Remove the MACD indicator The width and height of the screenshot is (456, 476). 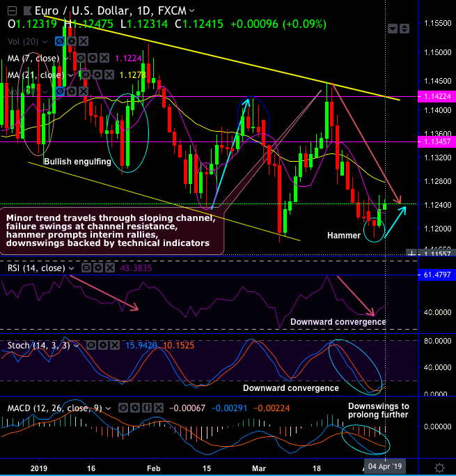click(159, 408)
